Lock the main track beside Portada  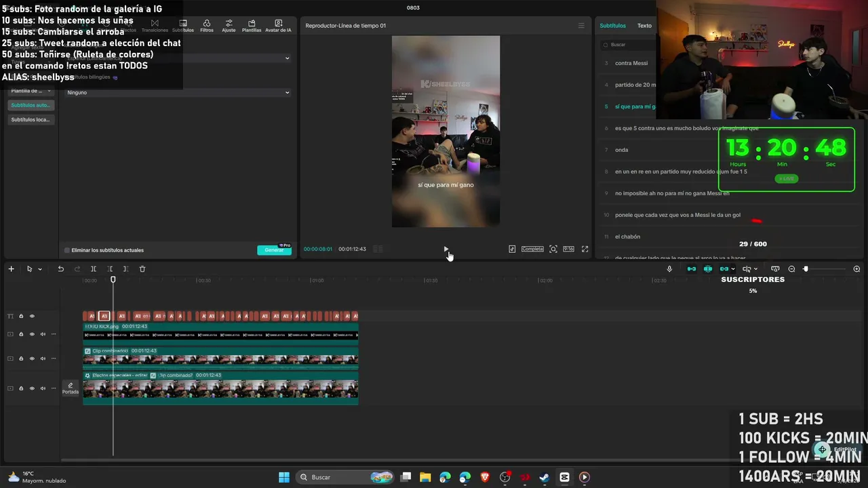pyautogui.click(x=21, y=388)
